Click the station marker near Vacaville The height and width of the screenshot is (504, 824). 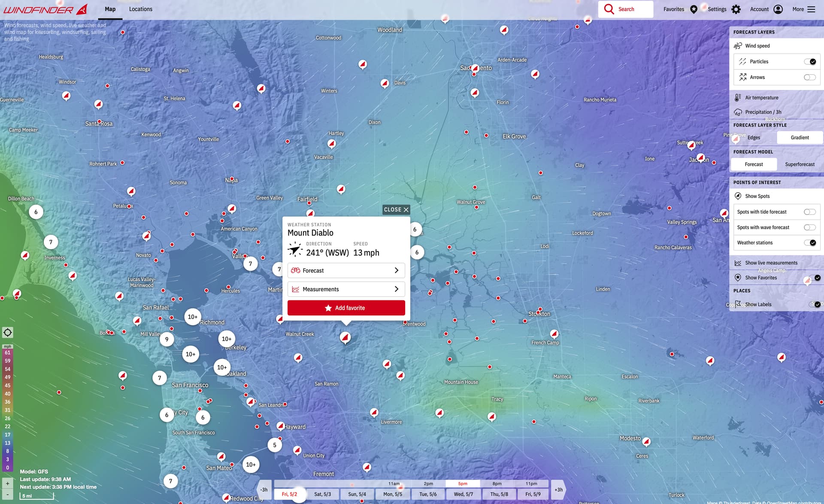[331, 144]
